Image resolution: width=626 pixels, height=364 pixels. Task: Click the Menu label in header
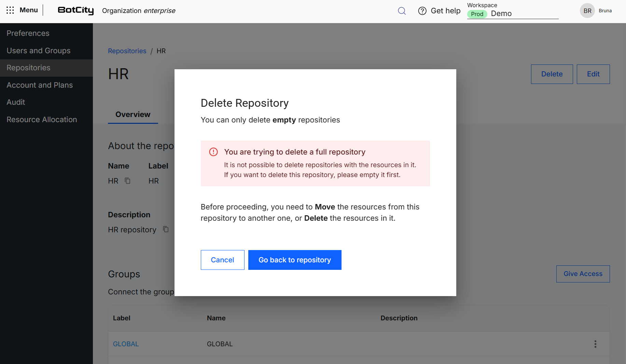click(29, 10)
